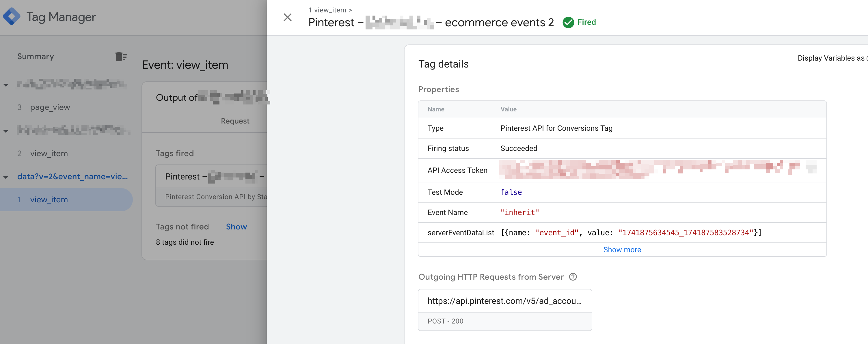Click the serverEventDataList value

click(x=631, y=233)
